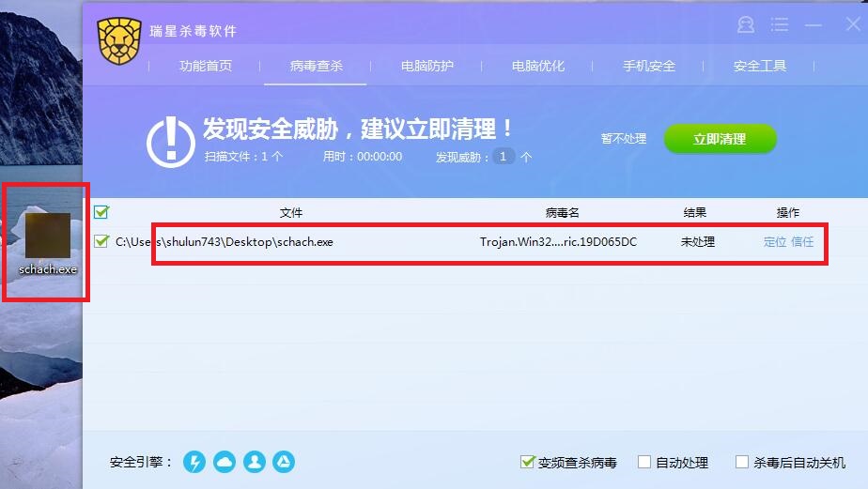868x489 pixels.
Task: Click the 未处理 result cell
Action: point(697,242)
